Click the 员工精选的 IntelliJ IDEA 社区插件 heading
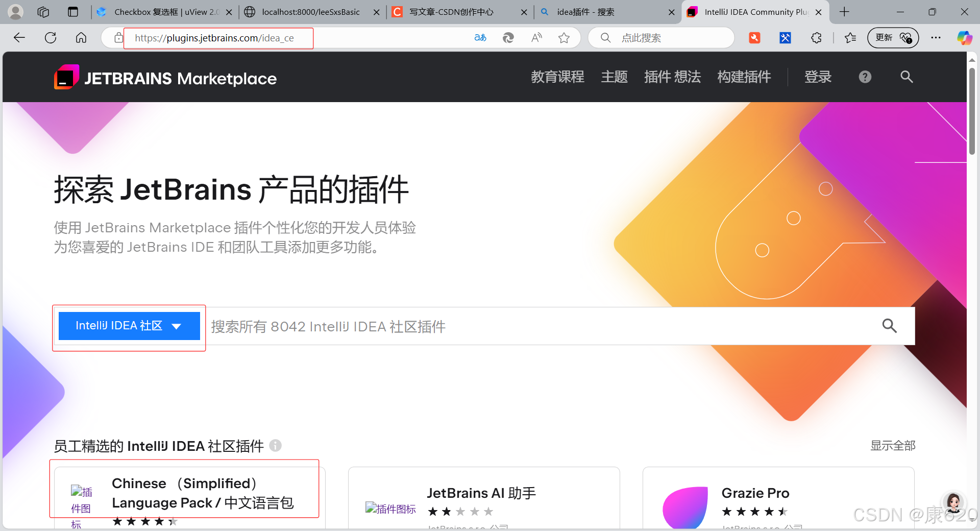980x531 pixels. click(159, 446)
